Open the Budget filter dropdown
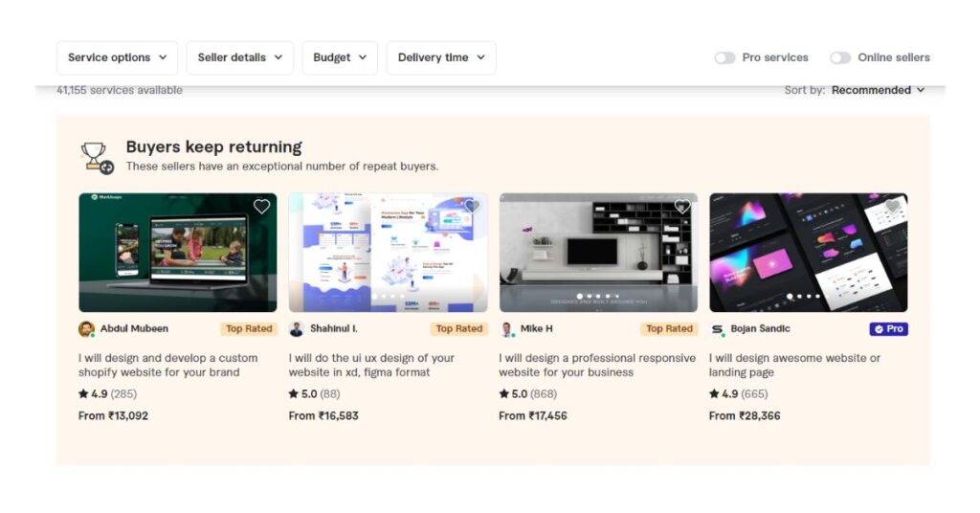This screenshot has width=980, height=513. [x=340, y=57]
